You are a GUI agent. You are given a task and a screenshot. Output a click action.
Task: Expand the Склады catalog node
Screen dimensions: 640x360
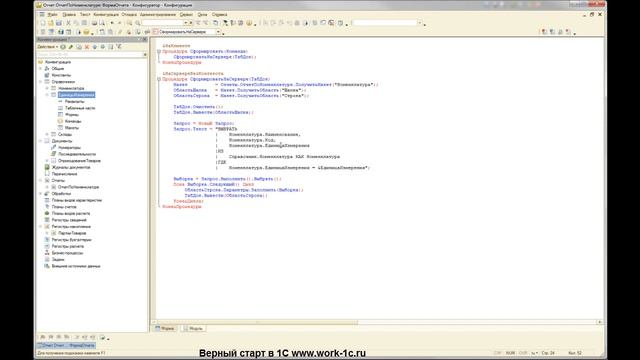[x=47, y=134]
